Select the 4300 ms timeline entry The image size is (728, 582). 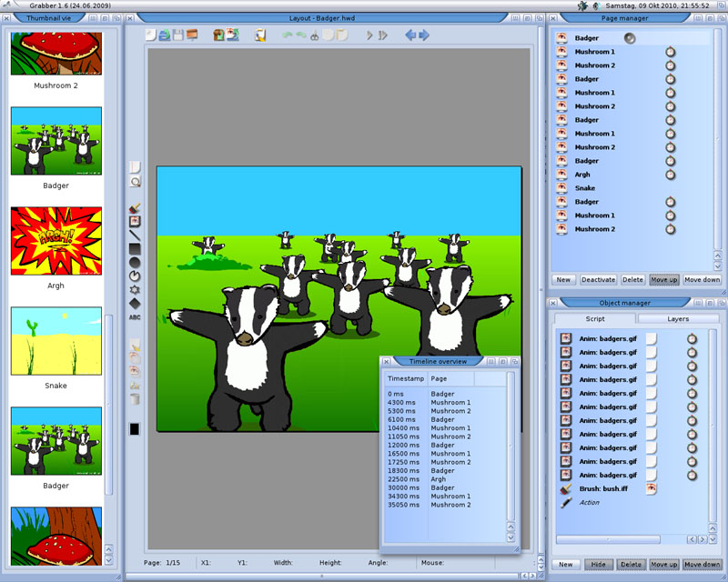pyautogui.click(x=446, y=402)
